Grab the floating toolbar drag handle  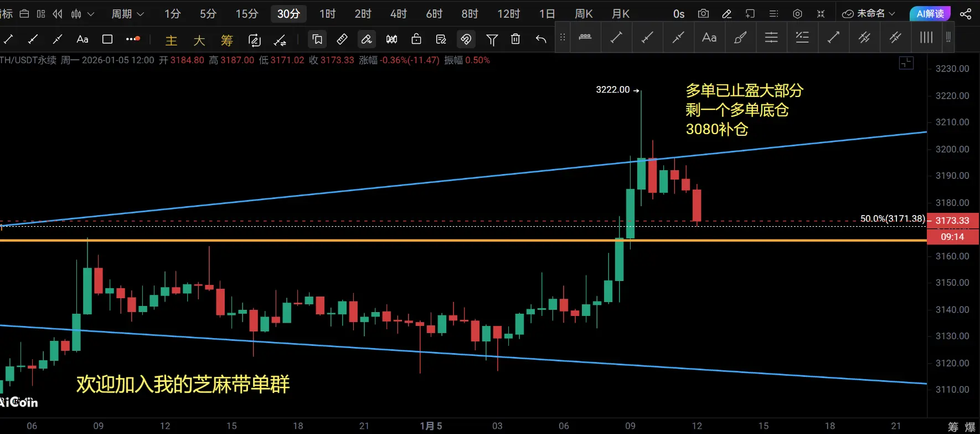coord(563,37)
